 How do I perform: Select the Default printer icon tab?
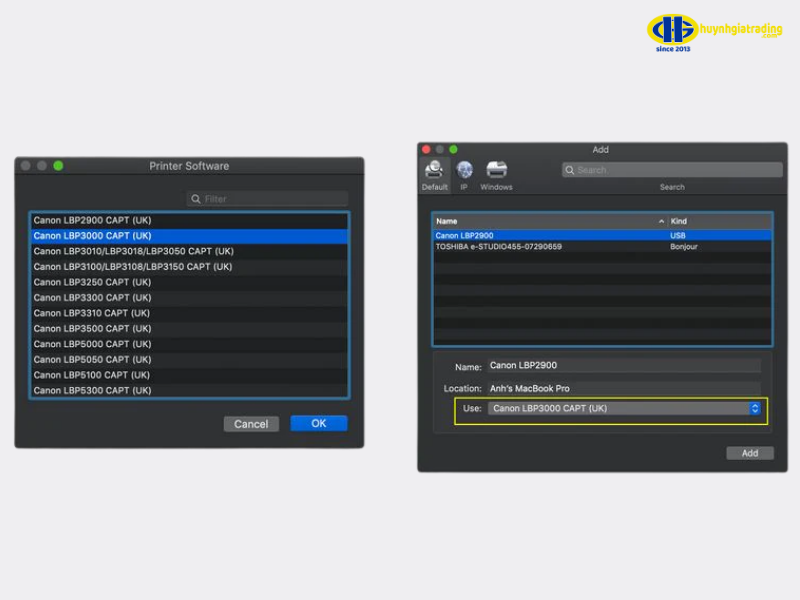point(434,171)
